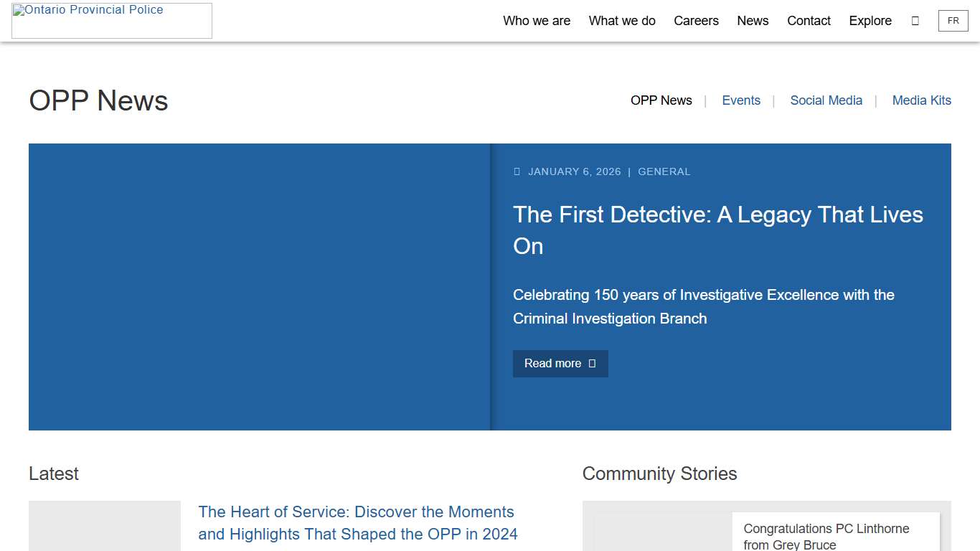Open the What we do menu
Image resolution: width=980 pixels, height=551 pixels.
pyautogui.click(x=621, y=21)
